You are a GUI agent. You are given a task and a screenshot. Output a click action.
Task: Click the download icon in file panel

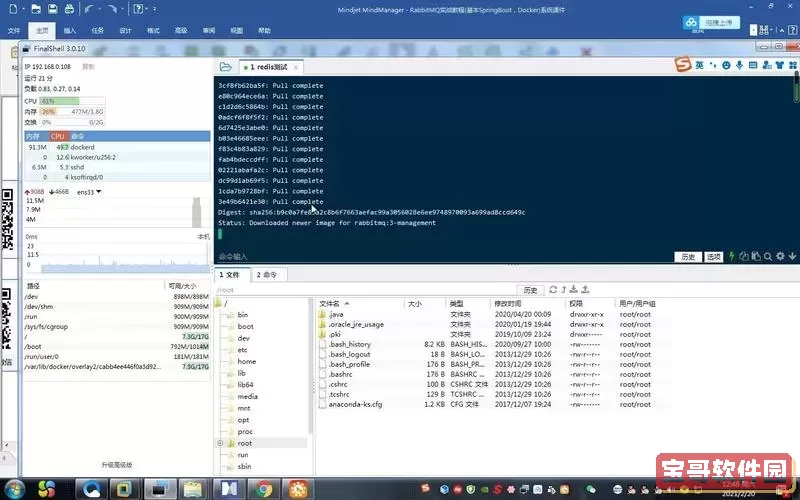pos(573,289)
